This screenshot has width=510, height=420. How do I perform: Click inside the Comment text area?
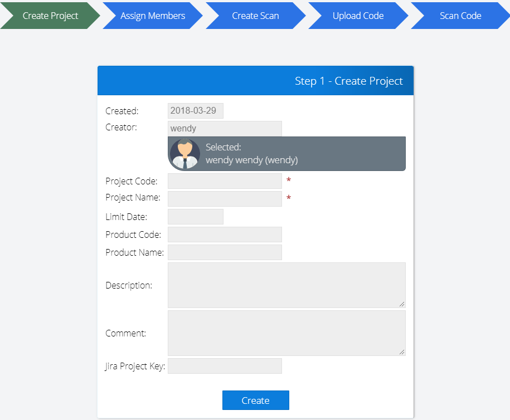point(286,333)
